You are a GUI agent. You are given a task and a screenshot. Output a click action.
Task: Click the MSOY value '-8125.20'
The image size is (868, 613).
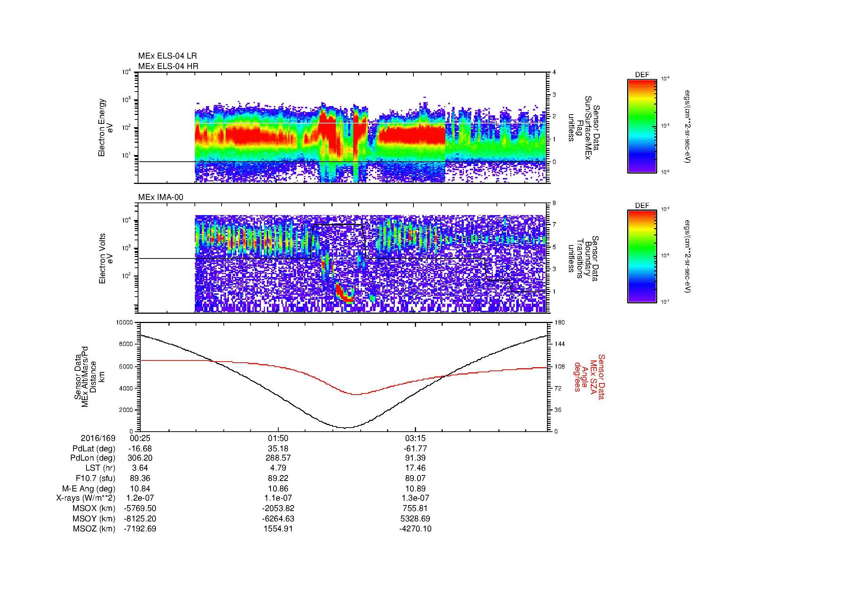pyautogui.click(x=140, y=518)
